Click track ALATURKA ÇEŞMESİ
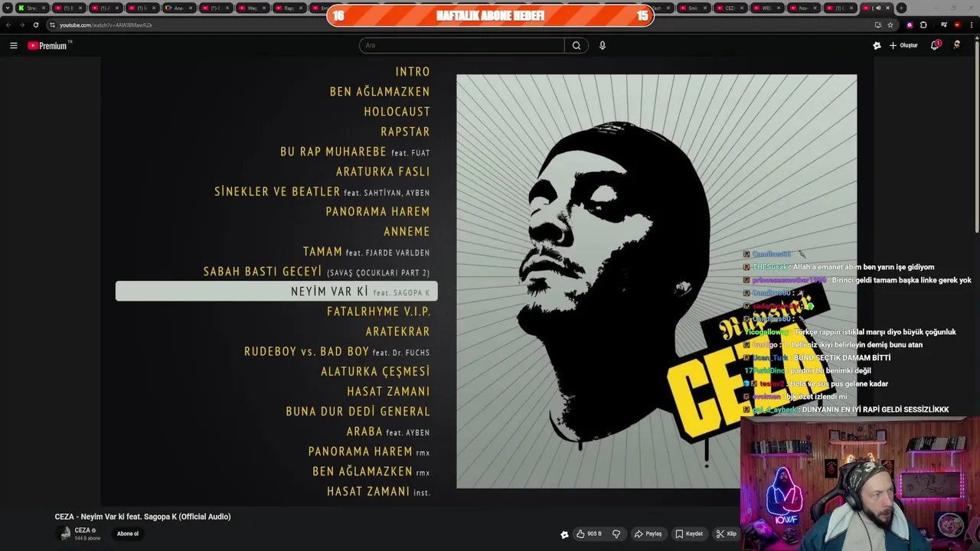This screenshot has width=980, height=551. [x=375, y=371]
